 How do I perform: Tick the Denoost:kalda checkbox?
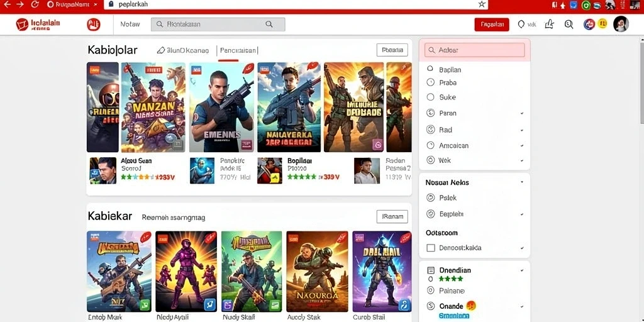pos(431,248)
